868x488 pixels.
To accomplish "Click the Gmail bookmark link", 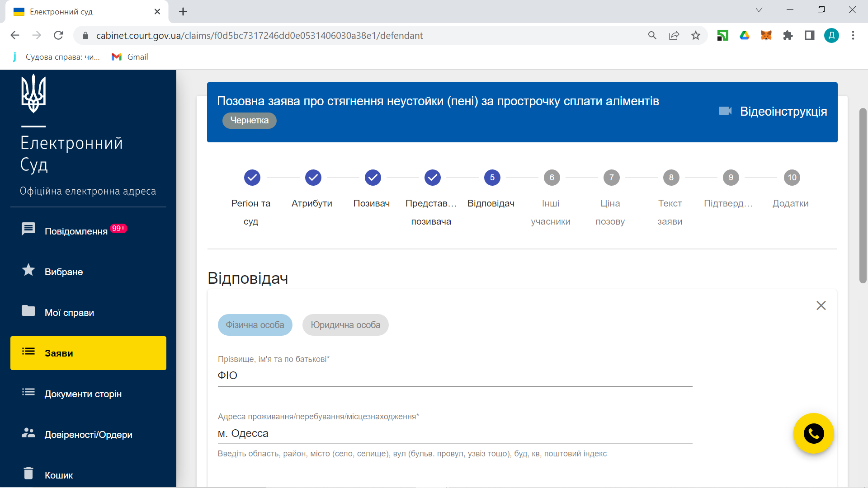I will click(130, 57).
